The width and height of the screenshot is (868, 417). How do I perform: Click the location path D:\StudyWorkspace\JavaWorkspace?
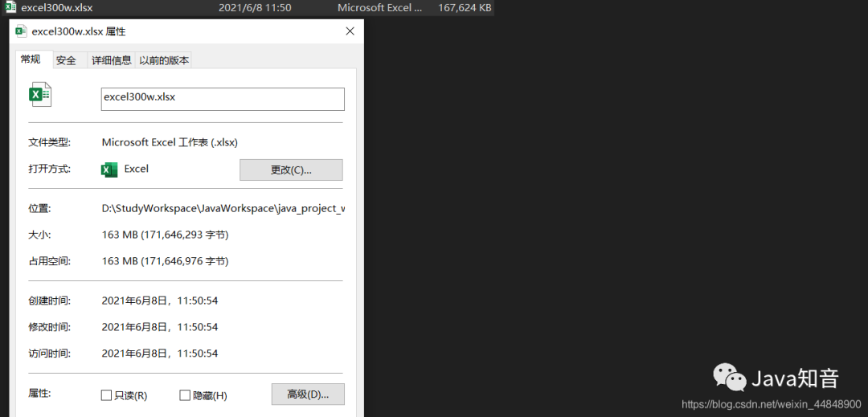(223, 209)
